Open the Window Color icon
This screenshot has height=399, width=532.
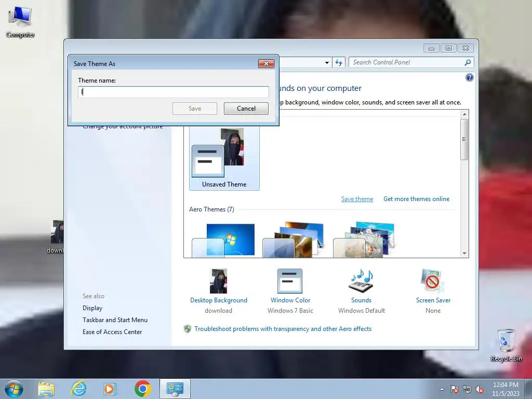pos(290,281)
